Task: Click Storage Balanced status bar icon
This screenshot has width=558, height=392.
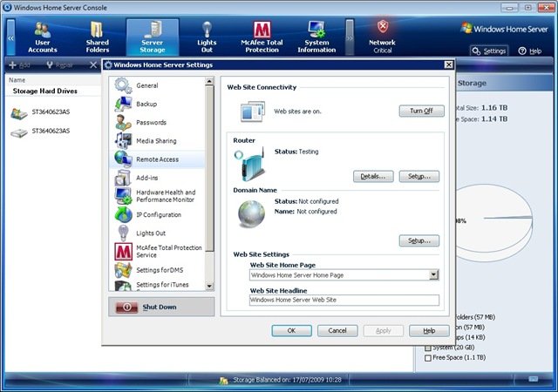Action: point(223,381)
